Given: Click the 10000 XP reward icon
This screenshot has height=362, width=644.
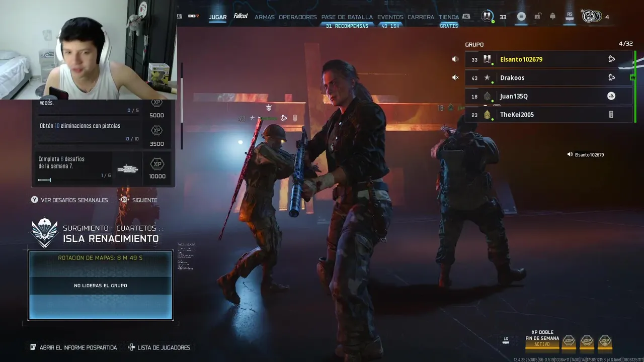Looking at the screenshot, I should tap(157, 164).
